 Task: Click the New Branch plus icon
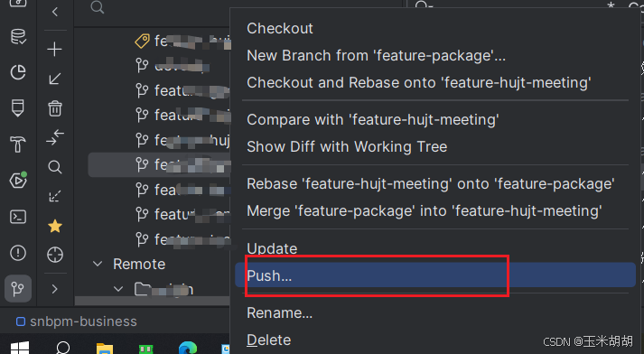[x=54, y=50]
